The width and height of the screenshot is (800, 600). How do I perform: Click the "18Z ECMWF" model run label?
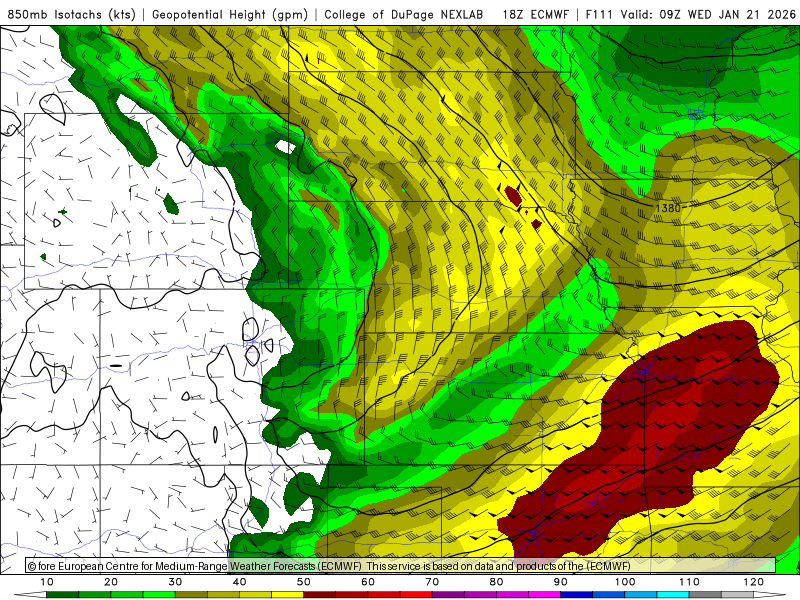point(535,14)
